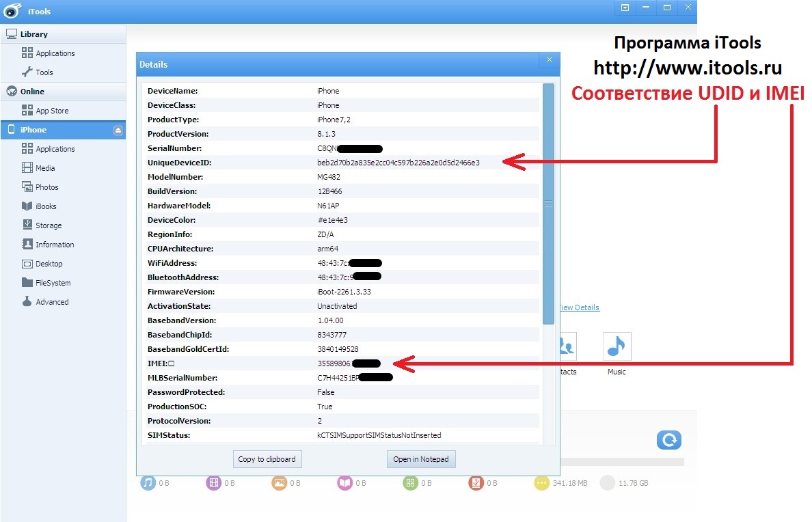The height and width of the screenshot is (522, 812).
Task: Select the iPhone device header
Action: [63, 130]
